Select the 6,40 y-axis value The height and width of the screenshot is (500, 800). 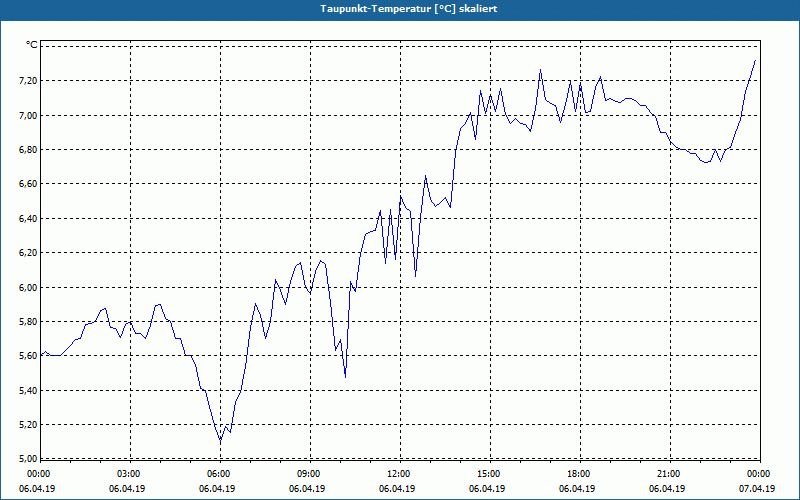point(28,218)
